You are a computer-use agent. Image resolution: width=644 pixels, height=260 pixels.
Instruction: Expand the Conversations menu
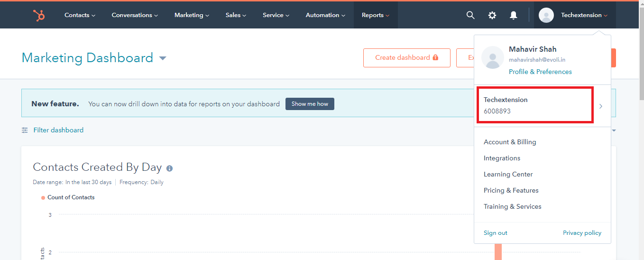coord(135,15)
